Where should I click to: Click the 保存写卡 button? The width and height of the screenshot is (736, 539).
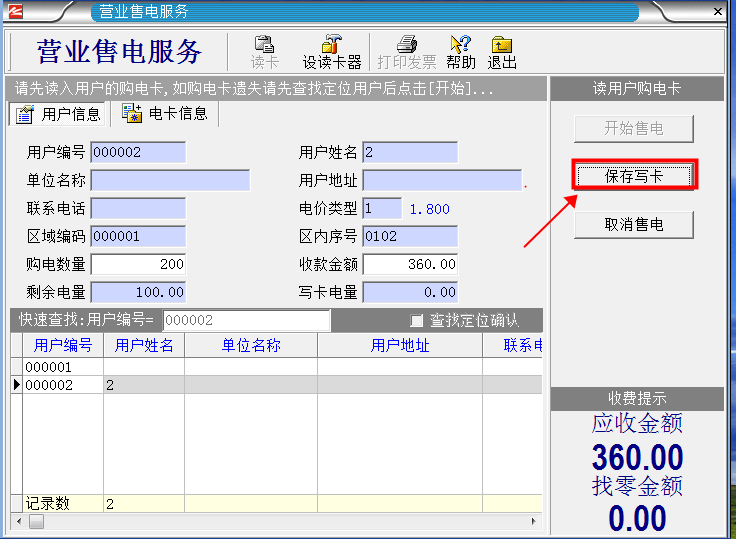633,176
